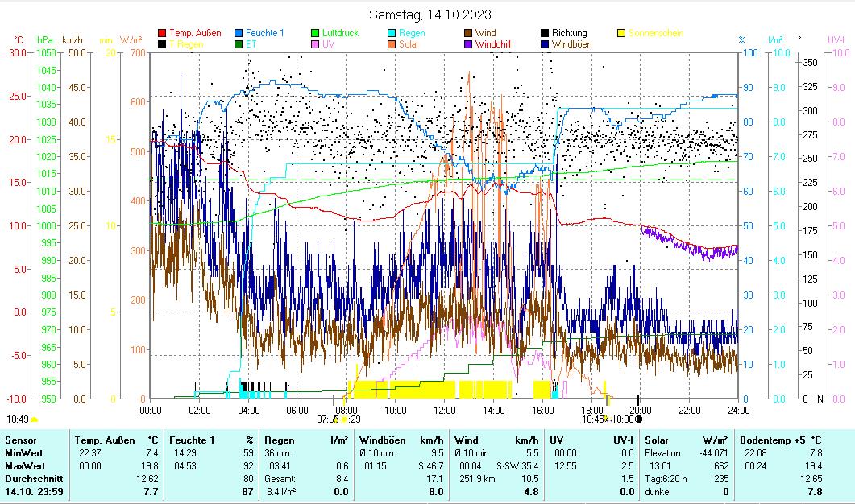Select the Durchschnitt row label

tap(31, 478)
